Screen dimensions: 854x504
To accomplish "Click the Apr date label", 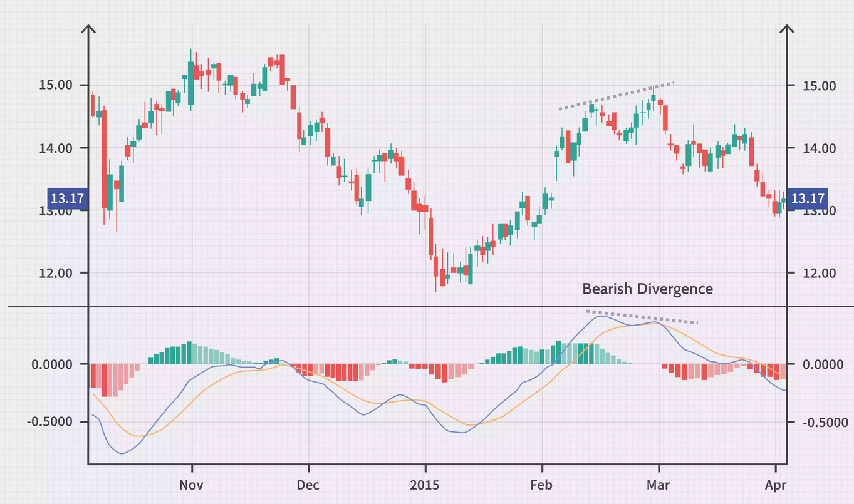I will tap(775, 485).
